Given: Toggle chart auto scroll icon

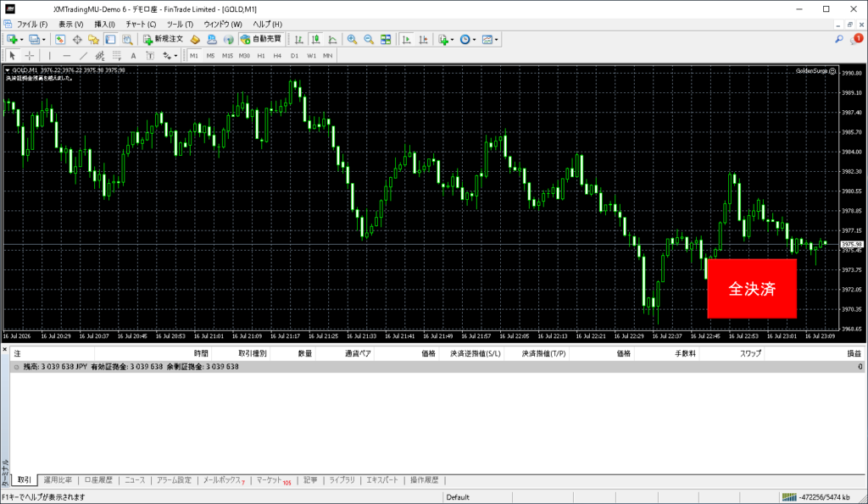Looking at the screenshot, I should (x=406, y=39).
